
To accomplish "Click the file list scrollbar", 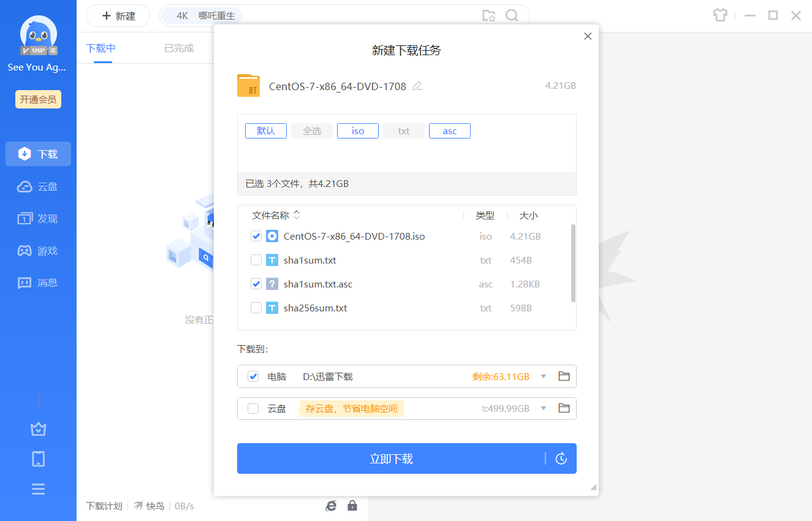I will (573, 263).
